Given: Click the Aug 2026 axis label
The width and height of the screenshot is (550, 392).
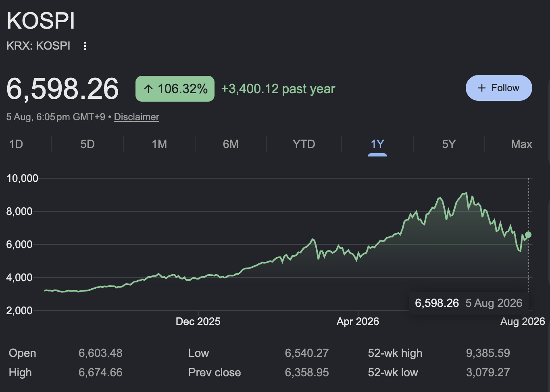Looking at the screenshot, I should (x=523, y=321).
